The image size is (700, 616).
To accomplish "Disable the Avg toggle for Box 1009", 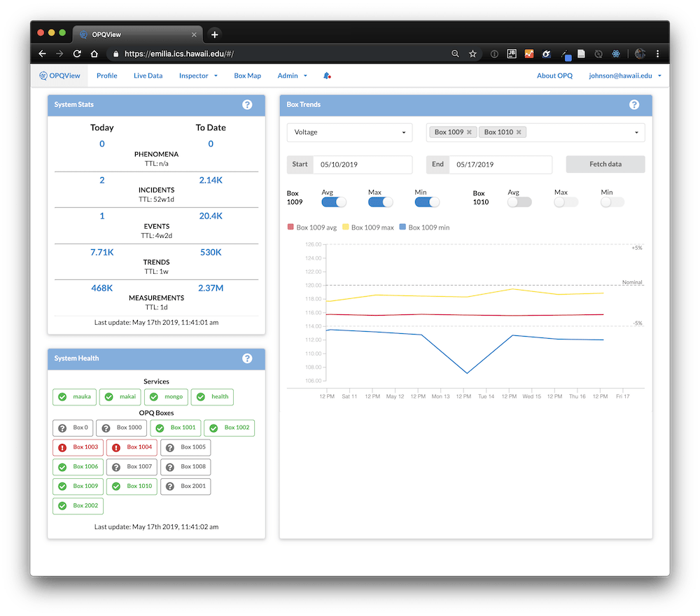I will pyautogui.click(x=334, y=202).
